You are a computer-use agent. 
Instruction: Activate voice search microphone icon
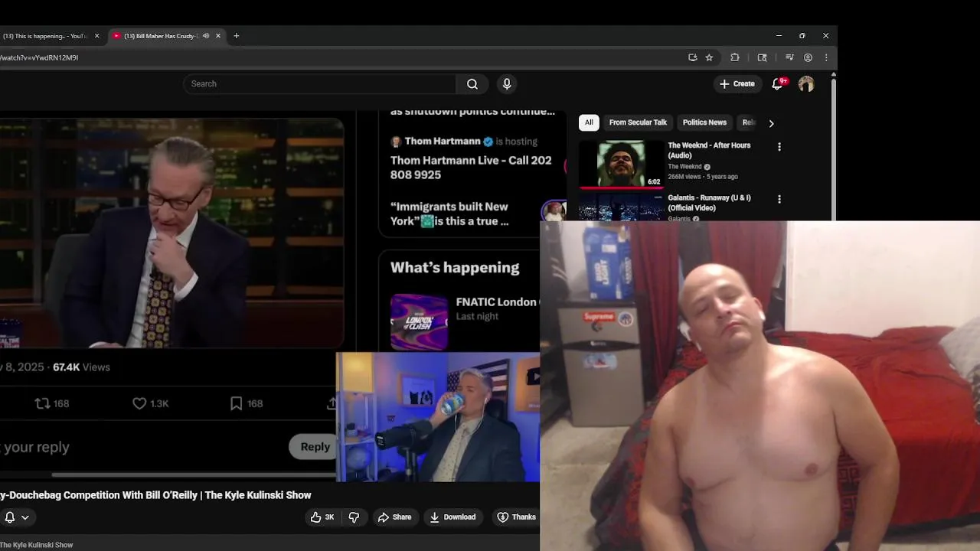coord(507,84)
